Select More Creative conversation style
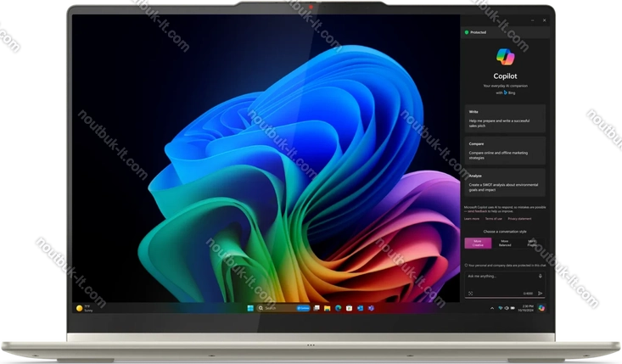This screenshot has height=364, width=622. 478,244
